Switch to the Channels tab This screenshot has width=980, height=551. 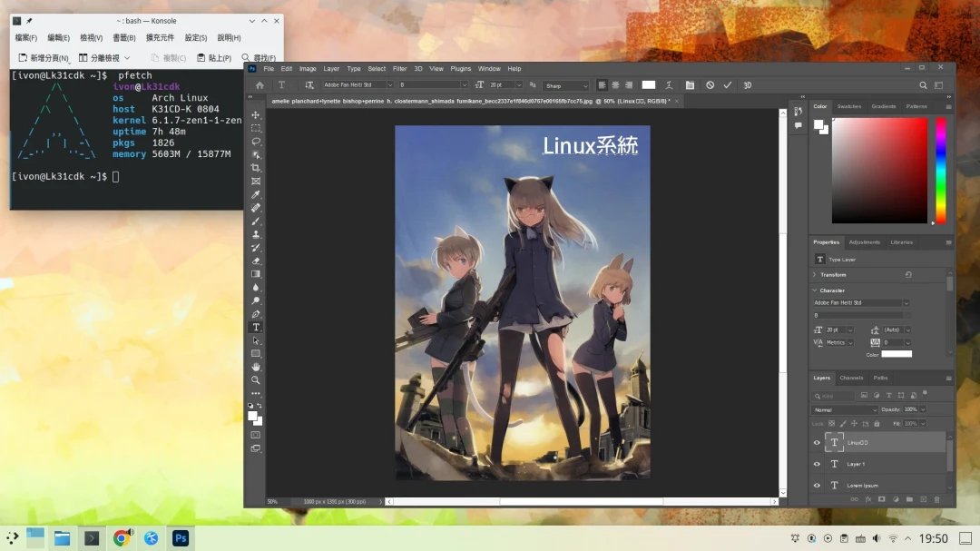(x=851, y=378)
